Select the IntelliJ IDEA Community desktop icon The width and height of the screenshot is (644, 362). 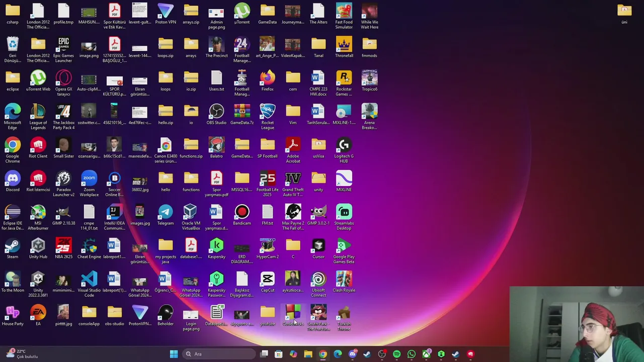pos(114,217)
